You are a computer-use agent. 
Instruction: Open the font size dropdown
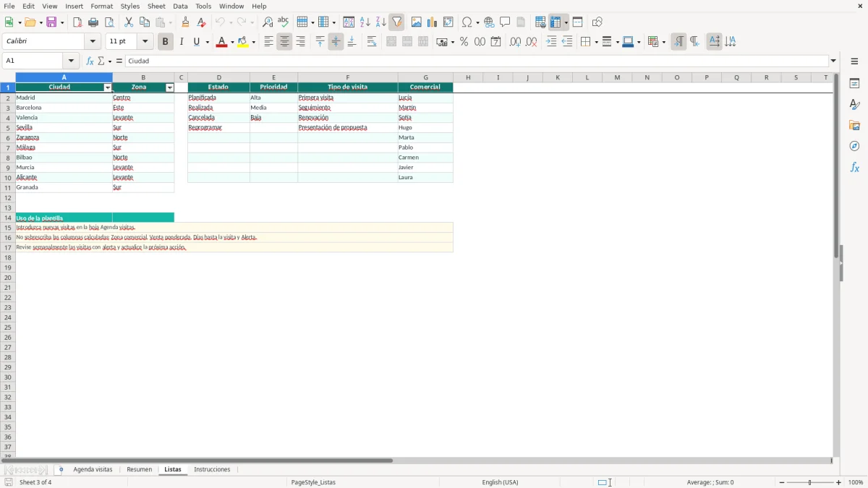[x=145, y=42]
